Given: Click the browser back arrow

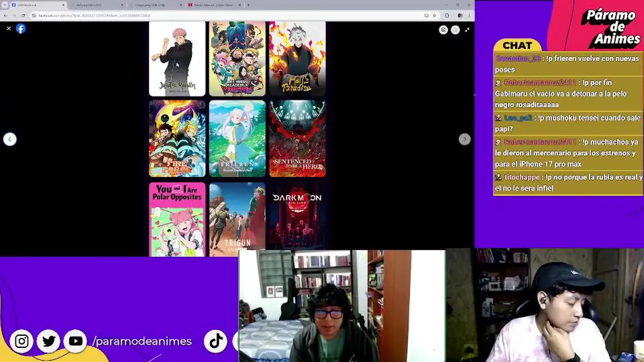Looking at the screenshot, I should pos(5,16).
